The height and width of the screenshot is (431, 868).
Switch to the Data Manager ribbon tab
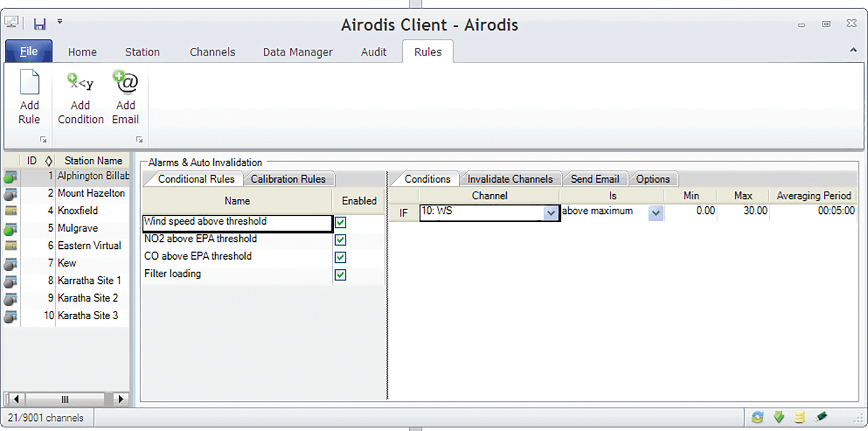click(298, 52)
